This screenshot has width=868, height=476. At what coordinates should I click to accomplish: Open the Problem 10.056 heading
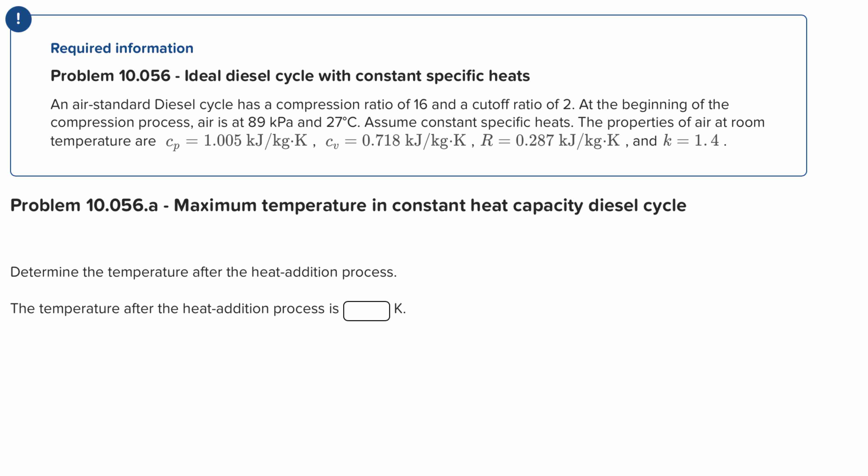pos(290,76)
